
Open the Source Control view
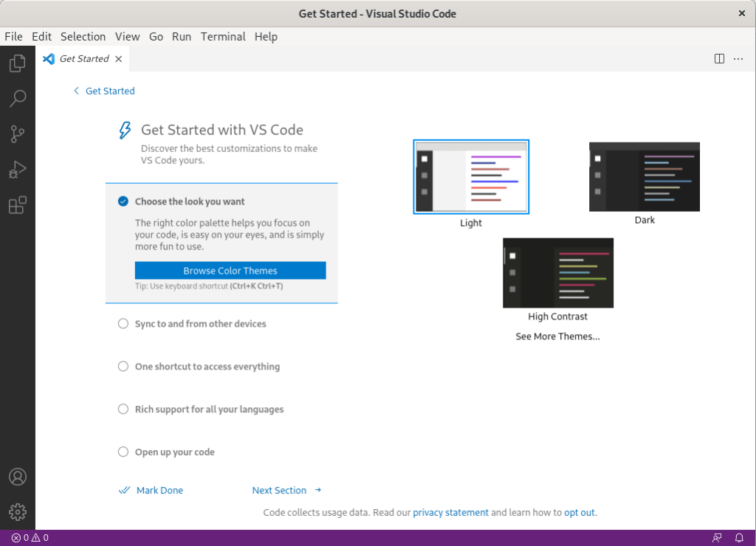click(x=17, y=134)
